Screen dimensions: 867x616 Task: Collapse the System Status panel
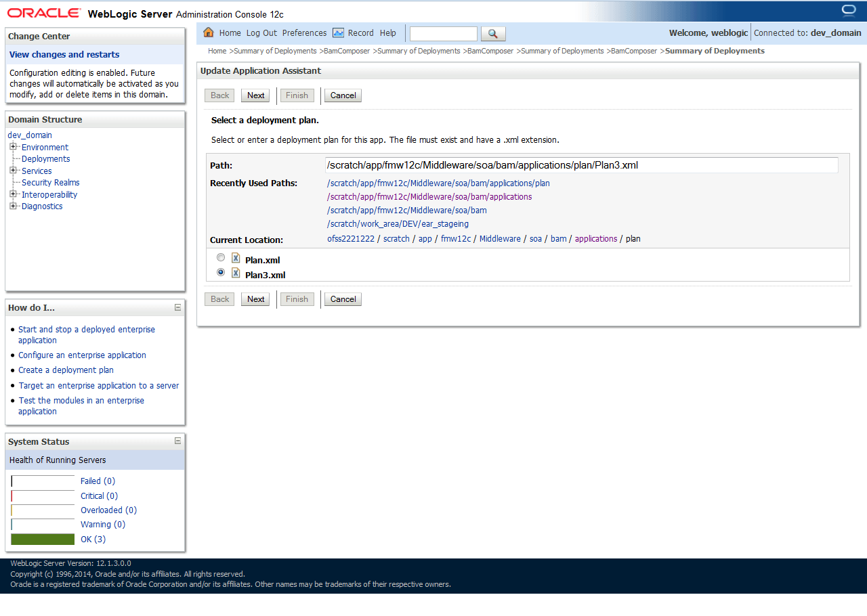(x=178, y=441)
